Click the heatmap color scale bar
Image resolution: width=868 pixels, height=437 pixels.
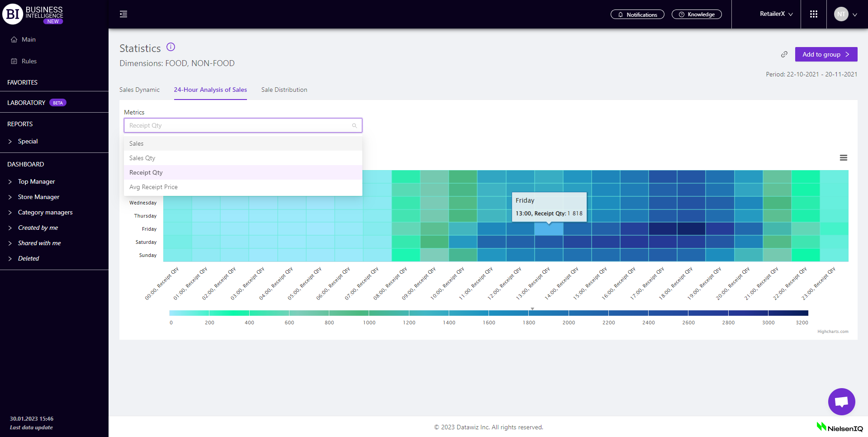pyautogui.click(x=489, y=313)
